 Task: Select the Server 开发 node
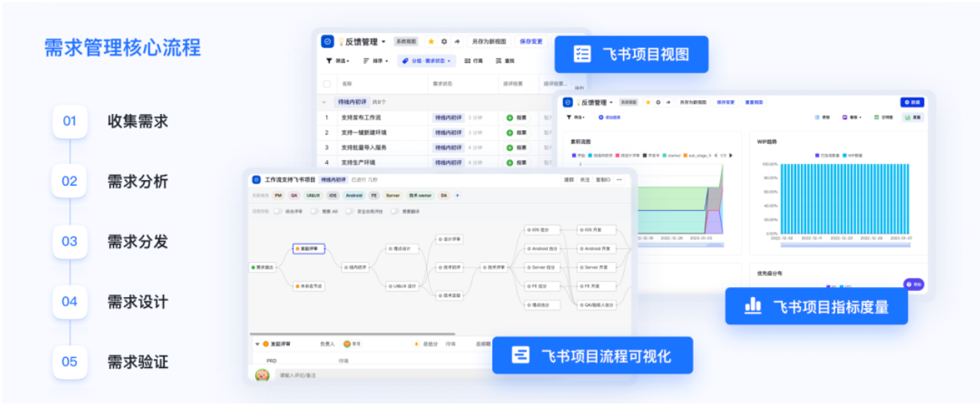[x=597, y=267]
